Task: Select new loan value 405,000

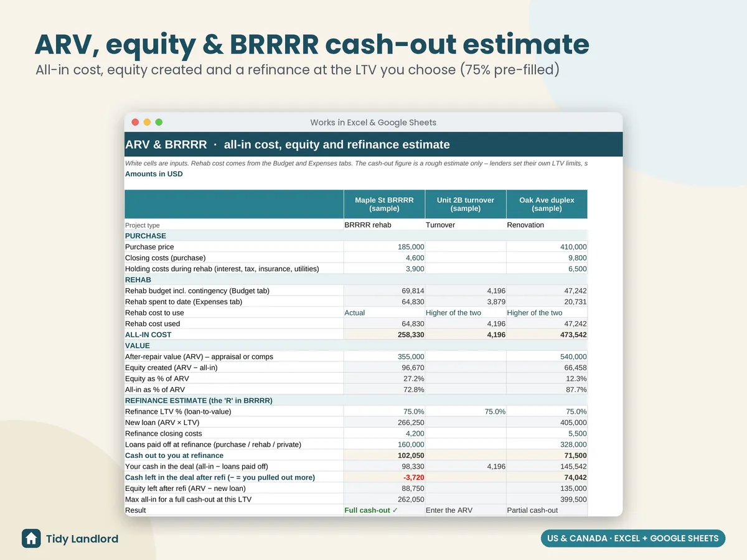Action: tap(547, 422)
